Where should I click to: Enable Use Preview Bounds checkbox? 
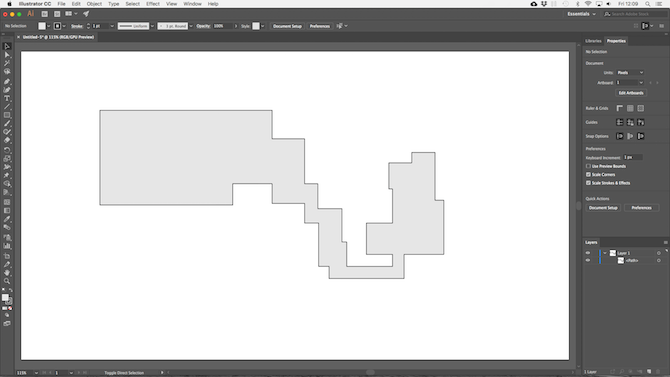click(588, 166)
